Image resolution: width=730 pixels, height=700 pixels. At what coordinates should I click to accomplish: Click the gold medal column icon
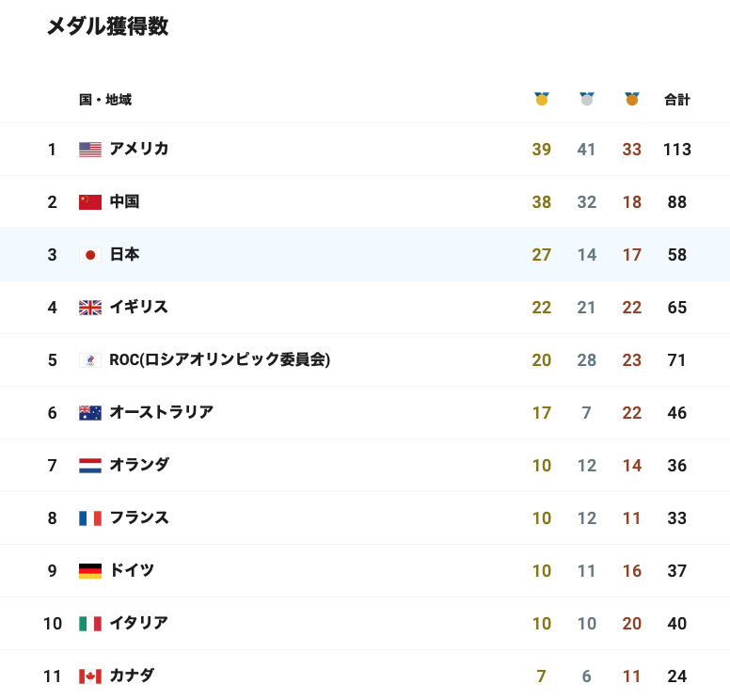pos(542,99)
